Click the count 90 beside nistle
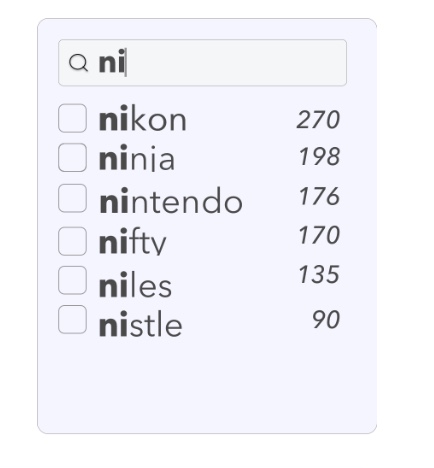This screenshot has height=468, width=434. [x=326, y=319]
